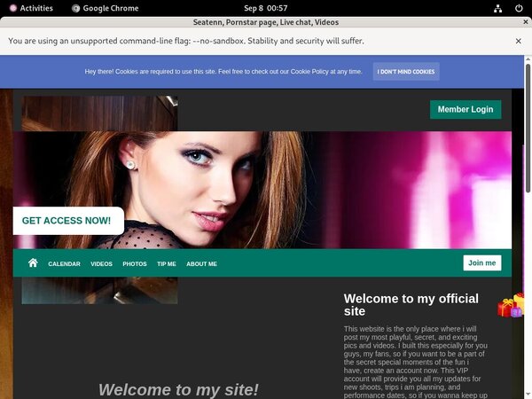Image resolution: width=532 pixels, height=399 pixels.
Task: Select Tip Me in navigation
Action: point(167,264)
